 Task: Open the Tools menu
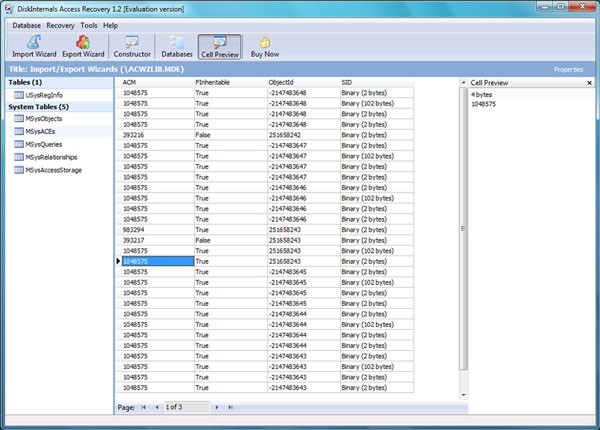(89, 24)
